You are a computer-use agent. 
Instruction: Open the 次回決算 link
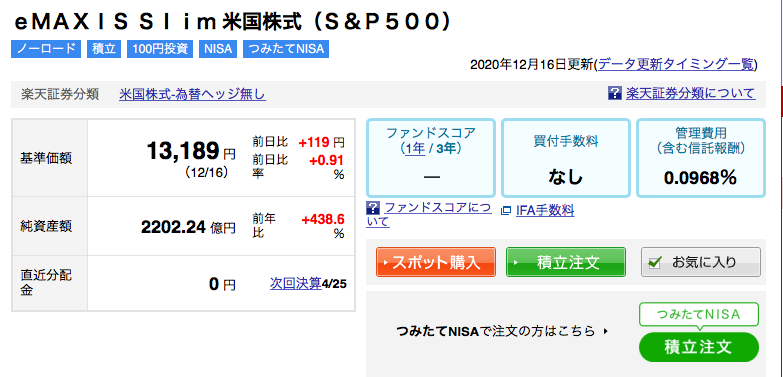point(296,283)
